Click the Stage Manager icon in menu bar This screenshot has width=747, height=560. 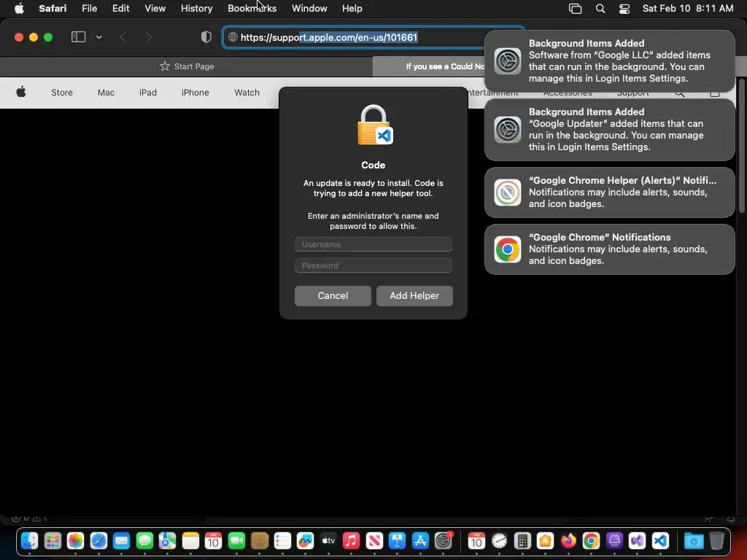575,8
